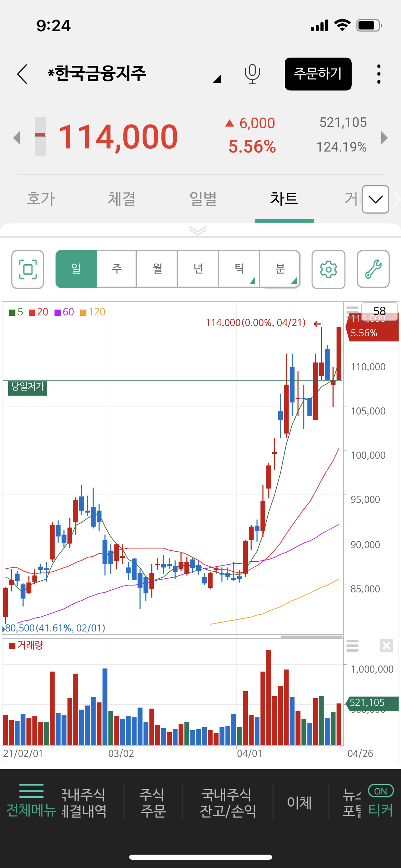Tap the current price 114,000
The height and width of the screenshot is (868, 401).
[118, 137]
